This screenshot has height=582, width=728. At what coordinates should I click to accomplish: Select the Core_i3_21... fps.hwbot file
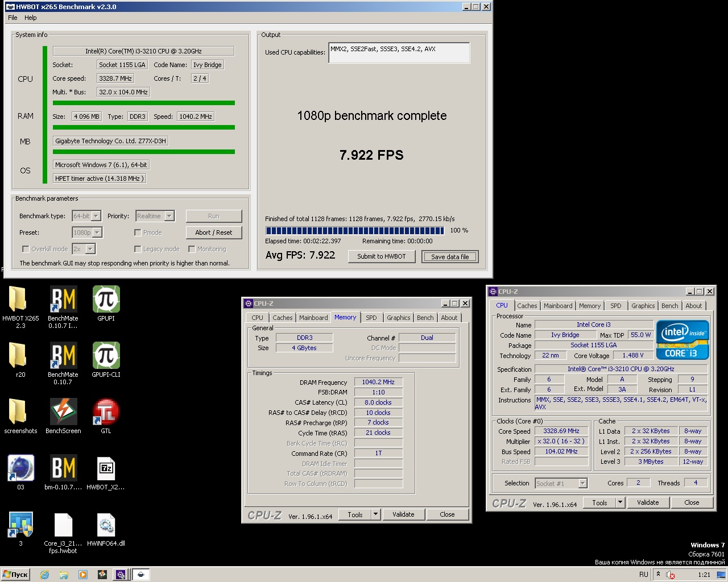click(x=63, y=533)
